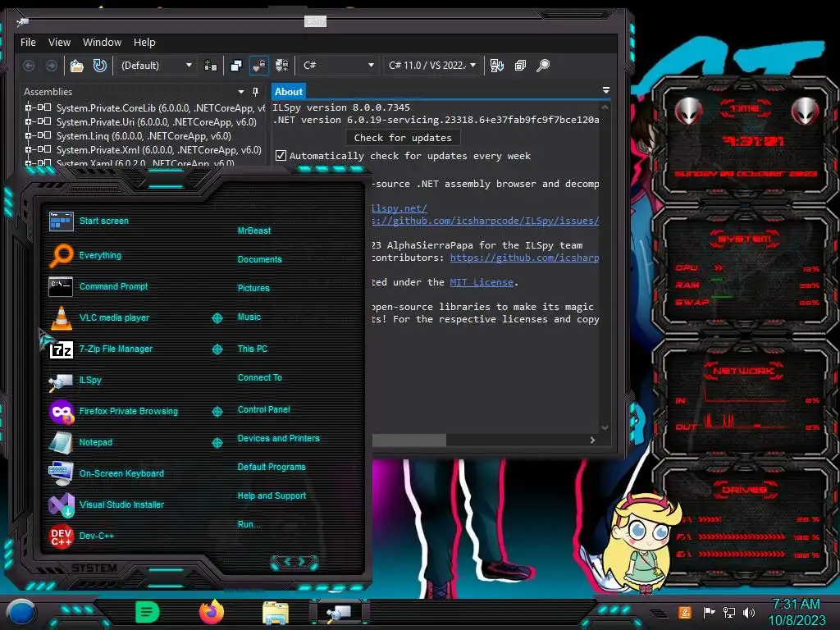Launch Dev-C++ from start menu
Viewport: 840px width, 630px height.
point(97,536)
